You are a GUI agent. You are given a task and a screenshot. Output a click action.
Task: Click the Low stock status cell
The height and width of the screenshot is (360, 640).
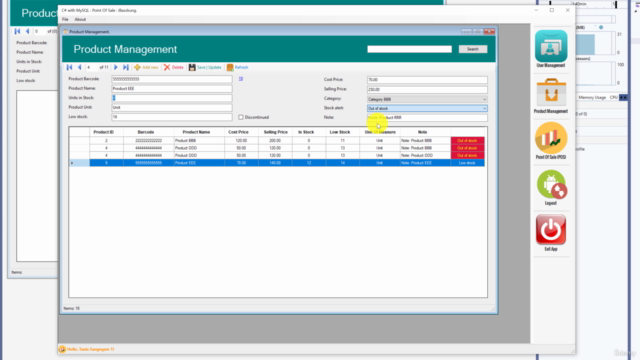[467, 163]
